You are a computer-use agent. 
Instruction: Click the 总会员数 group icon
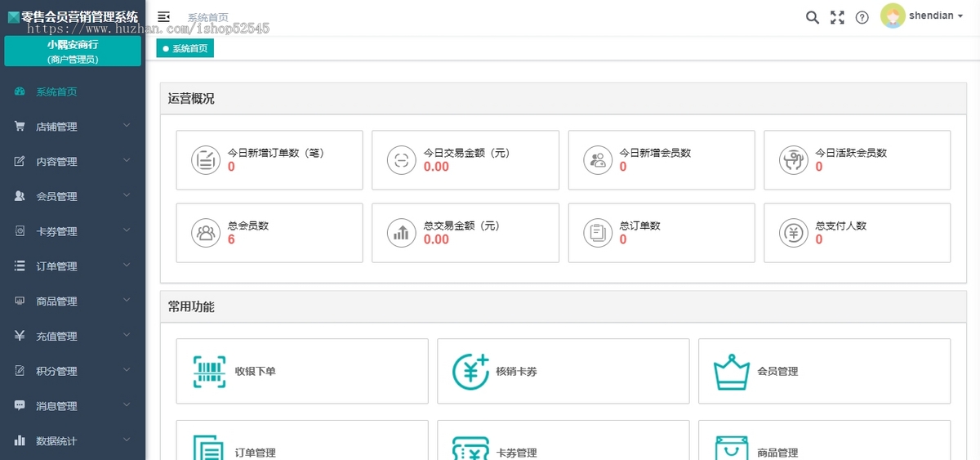pyautogui.click(x=206, y=233)
